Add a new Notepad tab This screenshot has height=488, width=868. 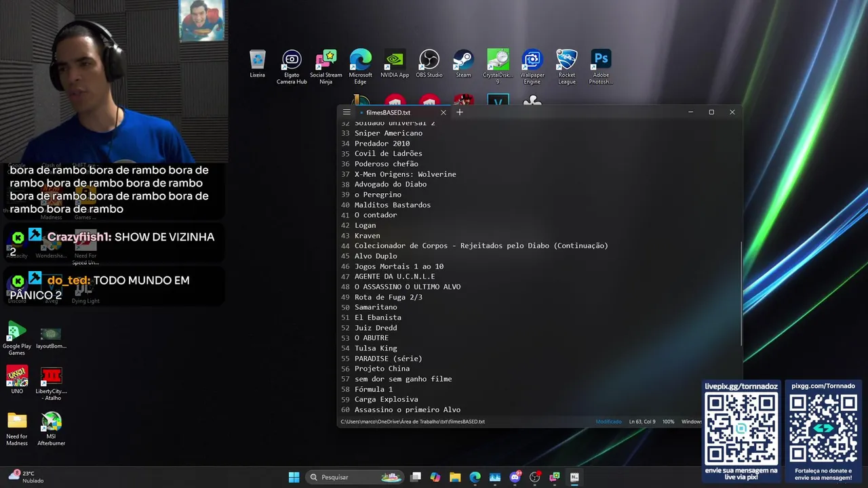point(460,113)
